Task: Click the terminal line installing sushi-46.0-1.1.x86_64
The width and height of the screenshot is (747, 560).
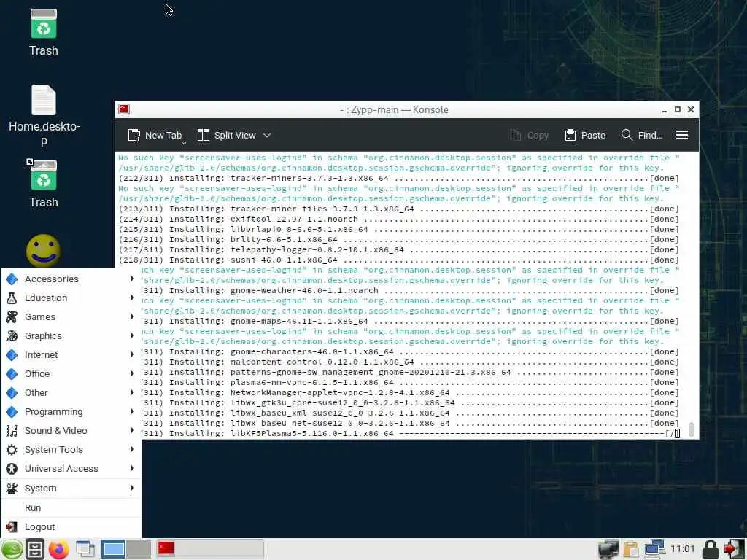Action: pos(399,260)
